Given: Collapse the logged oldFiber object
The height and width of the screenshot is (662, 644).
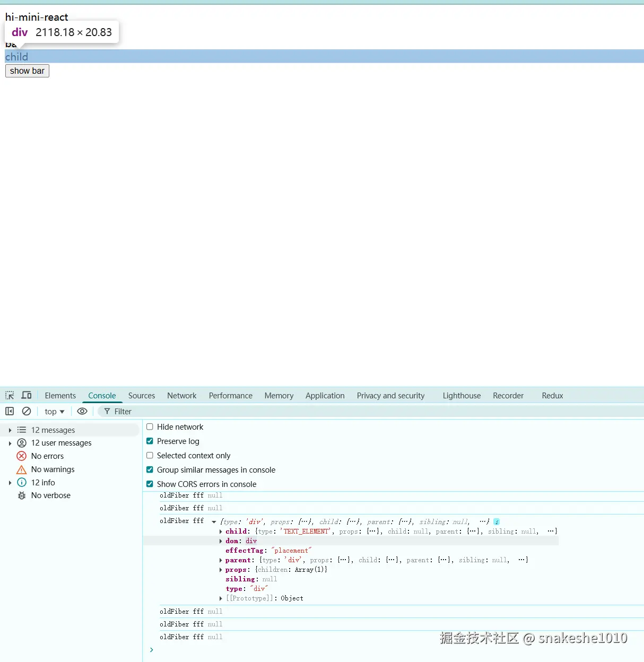Looking at the screenshot, I should pos(214,522).
